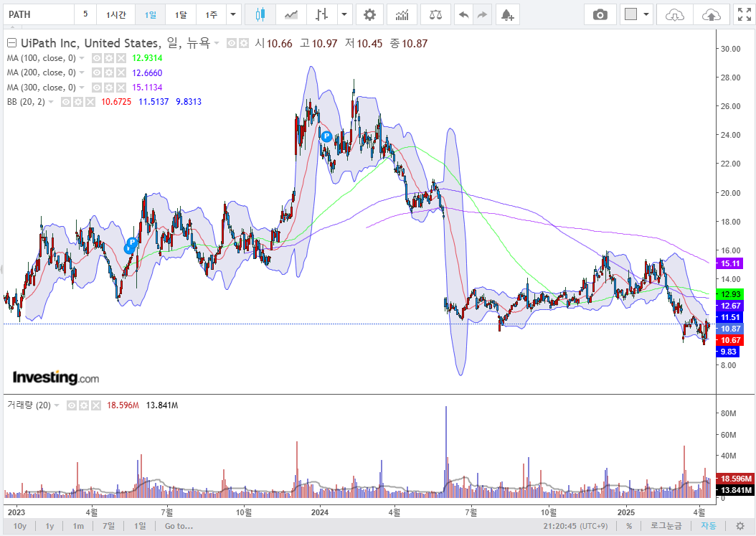Open bottom-right chart settings gear
This screenshot has height=536, width=756.
[740, 526]
